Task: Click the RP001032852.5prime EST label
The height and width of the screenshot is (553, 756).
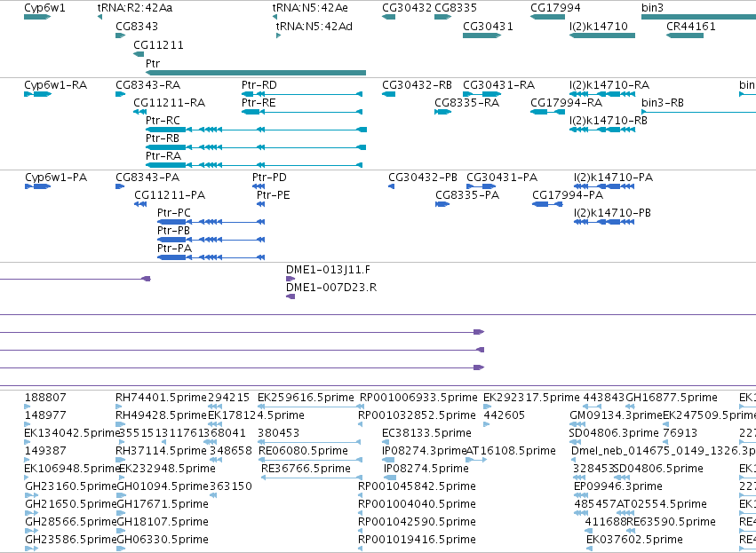Action: 417,415
